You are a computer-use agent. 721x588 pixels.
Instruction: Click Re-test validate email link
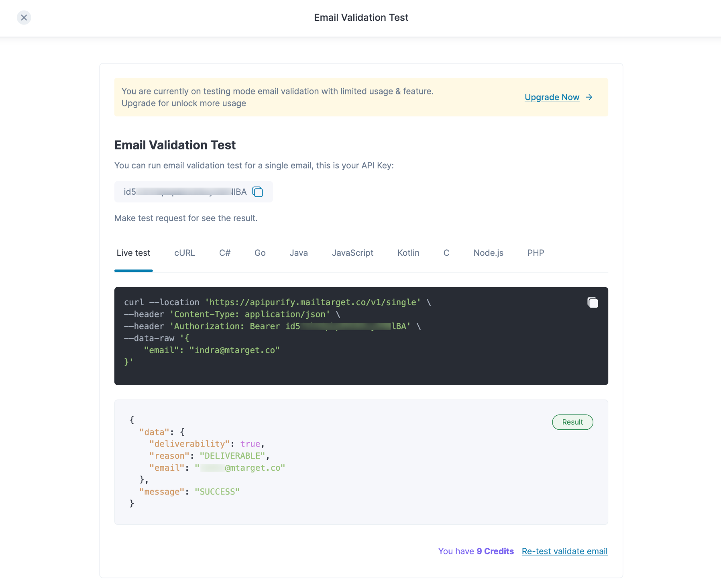pos(564,551)
